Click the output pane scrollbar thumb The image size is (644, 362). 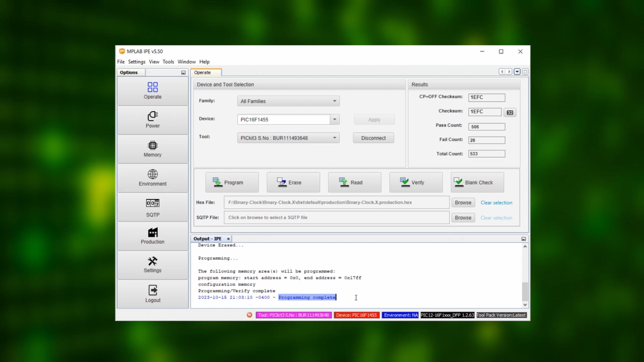[x=525, y=291]
